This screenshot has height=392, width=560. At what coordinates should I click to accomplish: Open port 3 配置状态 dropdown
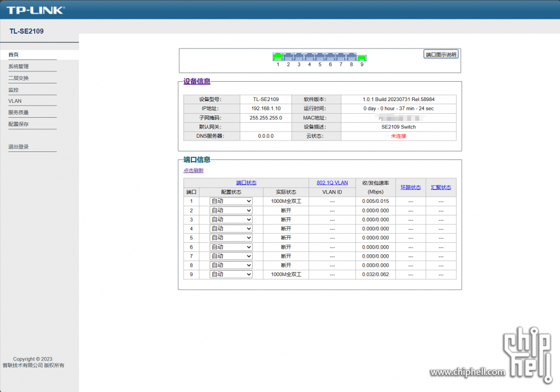(231, 219)
